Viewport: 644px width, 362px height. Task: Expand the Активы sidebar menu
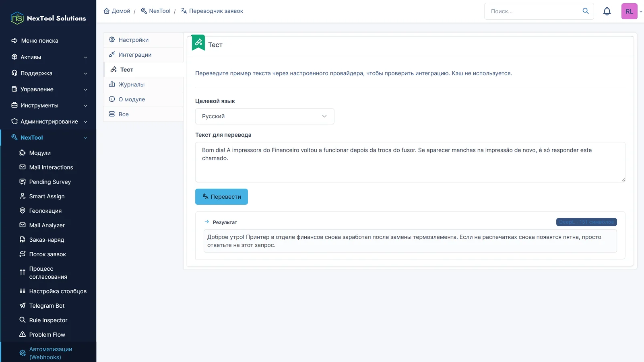click(48, 57)
